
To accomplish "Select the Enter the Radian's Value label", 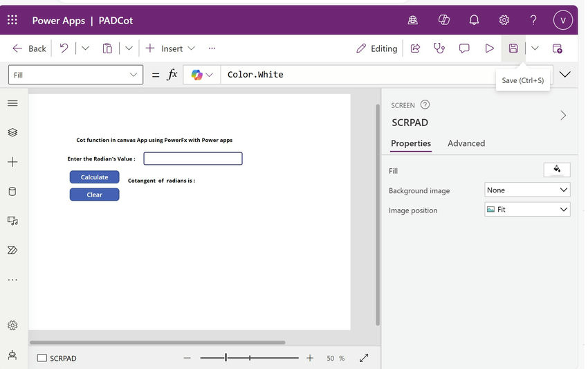I will (x=101, y=159).
